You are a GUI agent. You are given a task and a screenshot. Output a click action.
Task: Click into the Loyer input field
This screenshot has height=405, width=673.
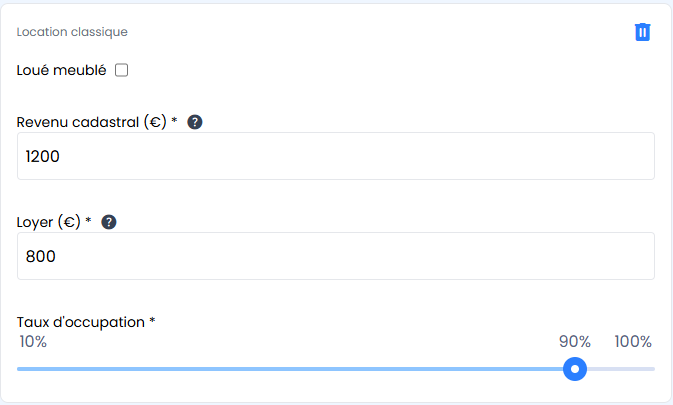tap(336, 256)
